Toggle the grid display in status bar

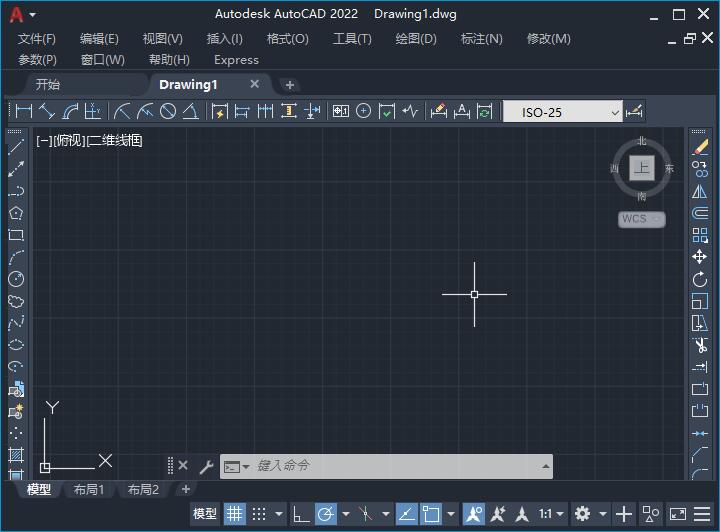coord(235,514)
